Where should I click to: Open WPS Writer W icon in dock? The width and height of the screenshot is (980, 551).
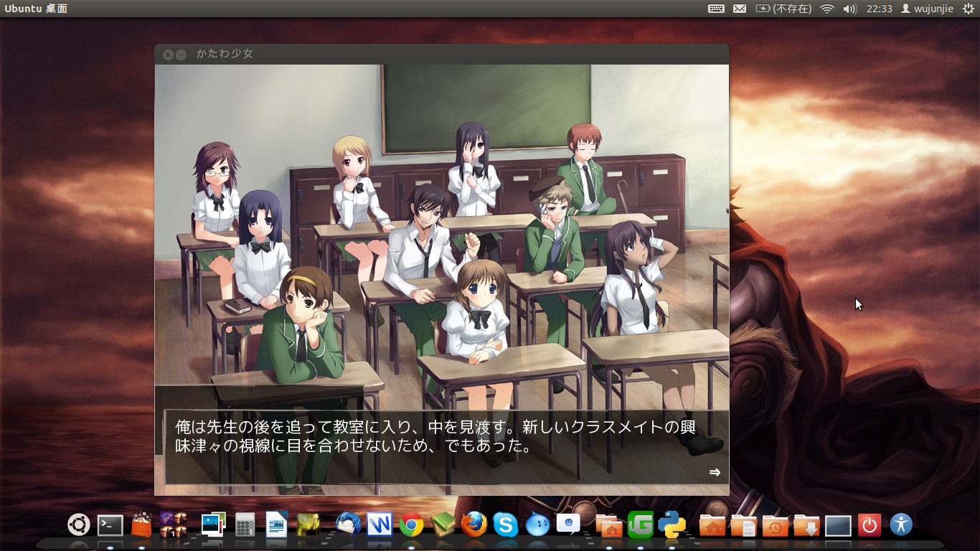tap(380, 525)
